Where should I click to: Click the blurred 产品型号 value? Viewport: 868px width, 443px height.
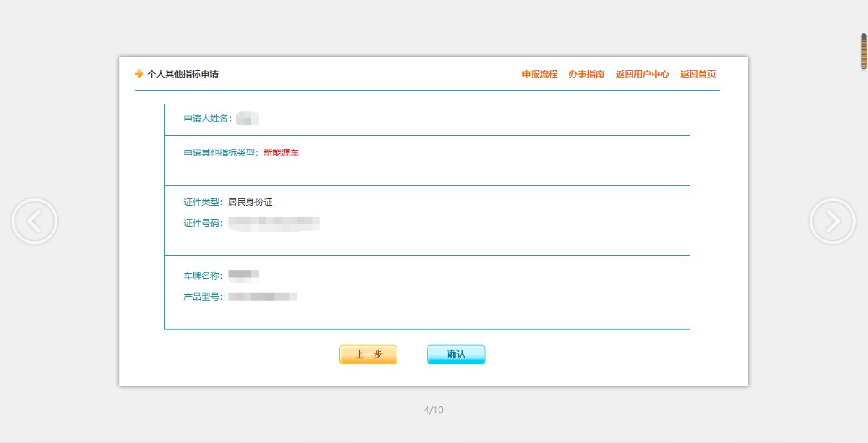point(263,296)
